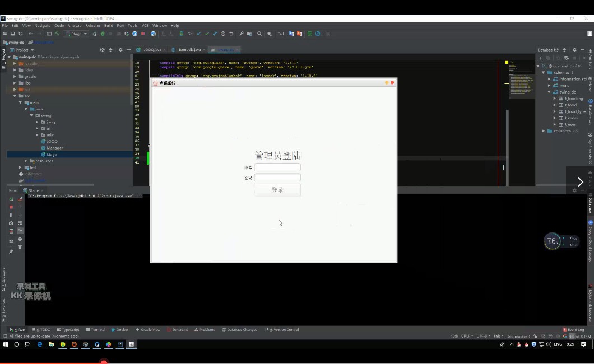
Task: Click the ENG language indicator in tray
Action: click(x=558, y=344)
